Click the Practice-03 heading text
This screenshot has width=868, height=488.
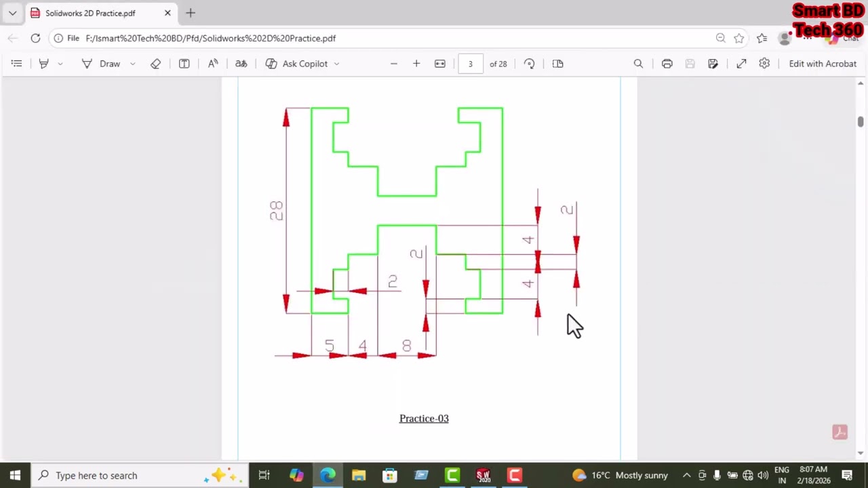pyautogui.click(x=424, y=418)
